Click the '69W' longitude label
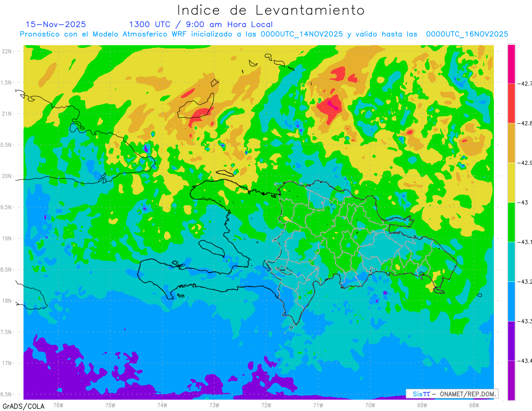Image resolution: width=532 pixels, height=411 pixels. pos(422,405)
